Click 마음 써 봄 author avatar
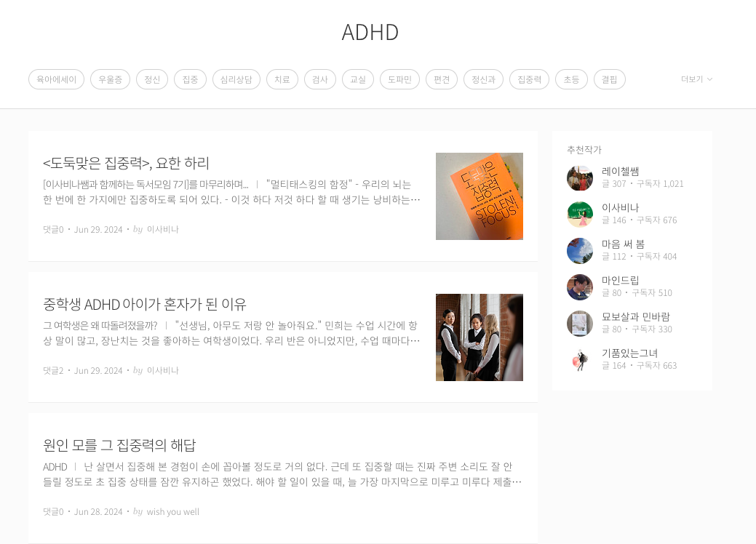Viewport: 756px width, 544px height. [x=579, y=251]
